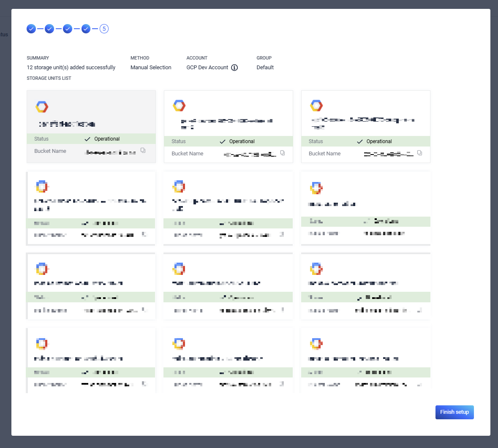Image resolution: width=498 pixels, height=448 pixels.
Task: Click the current step 5 circle
Action: [x=104, y=29]
